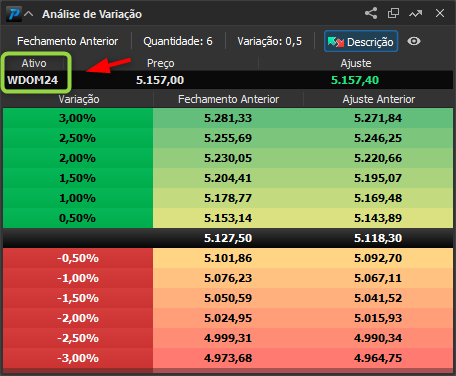456x376 pixels.
Task: Select the -0,50% variation cell
Action: pyautogui.click(x=78, y=258)
